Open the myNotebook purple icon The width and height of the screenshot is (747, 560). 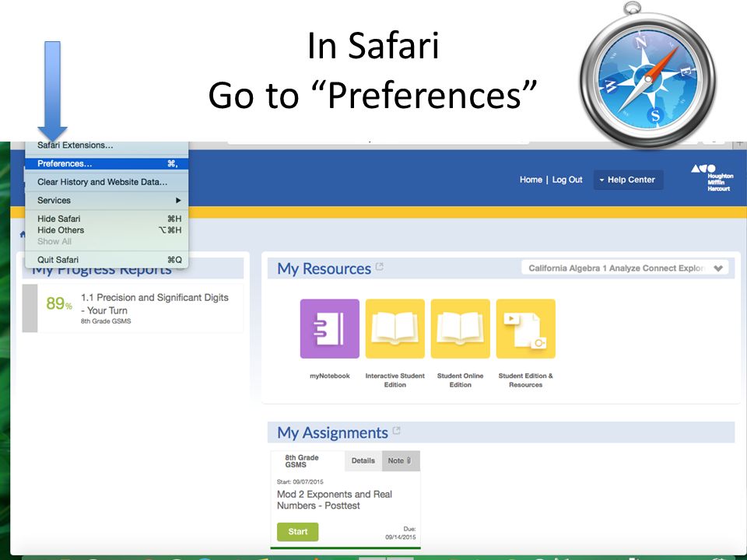pyautogui.click(x=330, y=328)
